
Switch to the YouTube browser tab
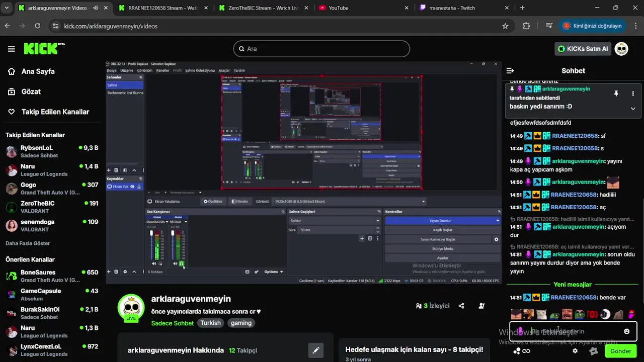click(364, 8)
